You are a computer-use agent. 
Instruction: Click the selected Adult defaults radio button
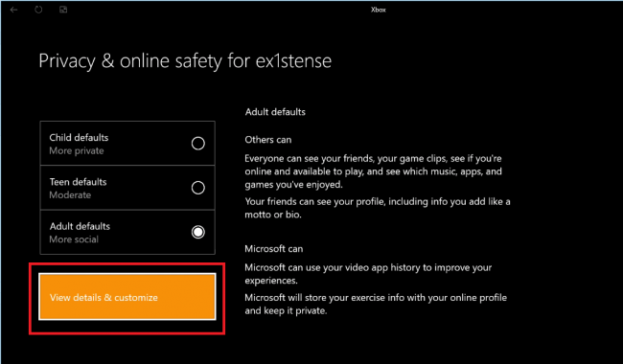tap(197, 232)
